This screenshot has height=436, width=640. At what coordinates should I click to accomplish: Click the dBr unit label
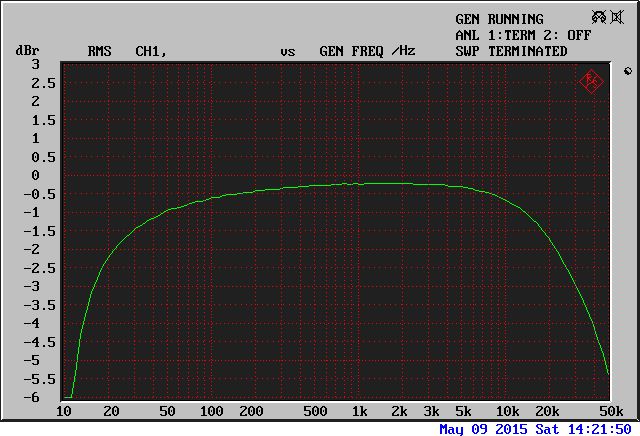25,51
